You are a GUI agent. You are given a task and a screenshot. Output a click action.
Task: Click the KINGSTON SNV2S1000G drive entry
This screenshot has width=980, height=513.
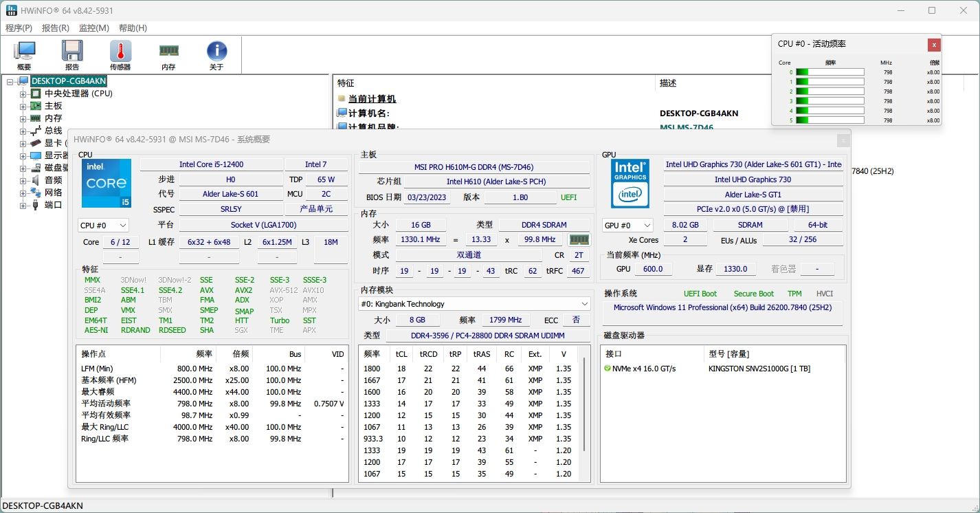[x=759, y=369]
